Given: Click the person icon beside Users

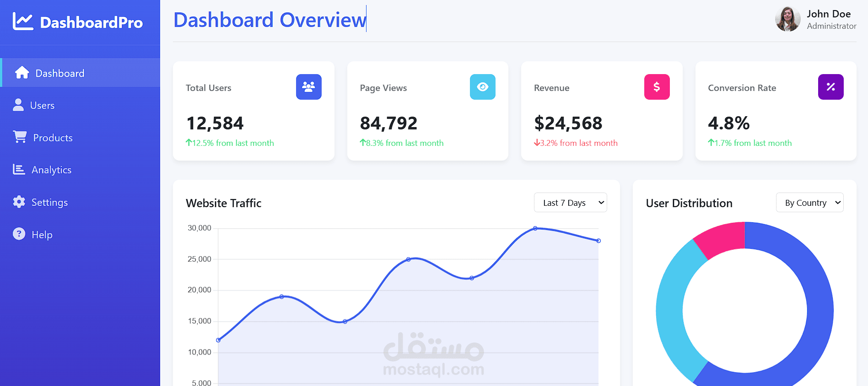Looking at the screenshot, I should click(x=18, y=105).
